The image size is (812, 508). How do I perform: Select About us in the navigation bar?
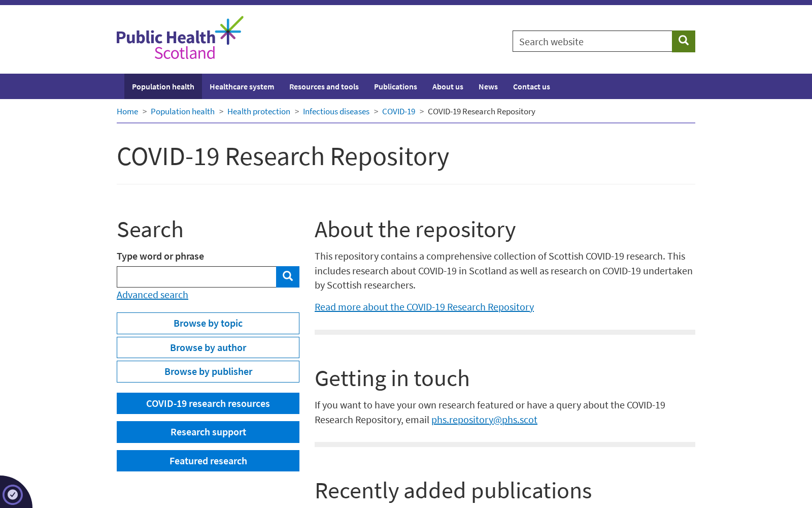tap(448, 86)
